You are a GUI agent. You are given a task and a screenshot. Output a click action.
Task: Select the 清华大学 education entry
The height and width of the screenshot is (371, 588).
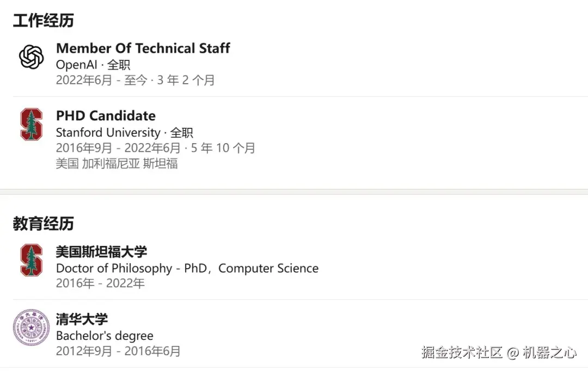click(81, 319)
